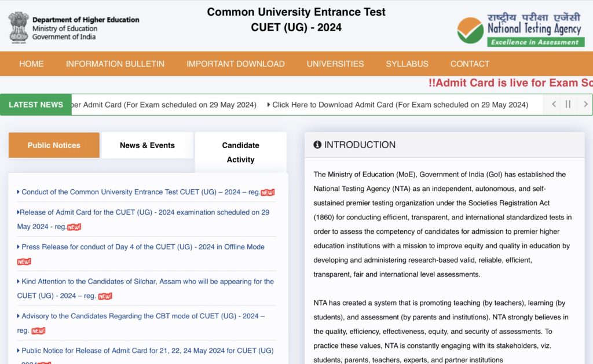The width and height of the screenshot is (593, 364).
Task: Click NEW badge on the Silchar notice
Action: 105,296
